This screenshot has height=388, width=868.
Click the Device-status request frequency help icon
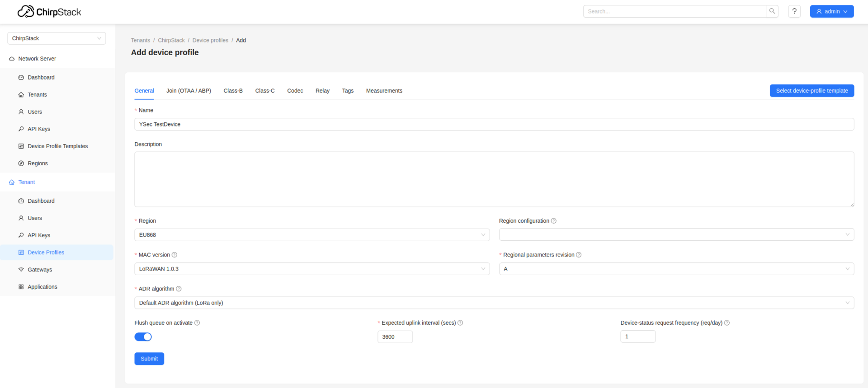point(727,323)
